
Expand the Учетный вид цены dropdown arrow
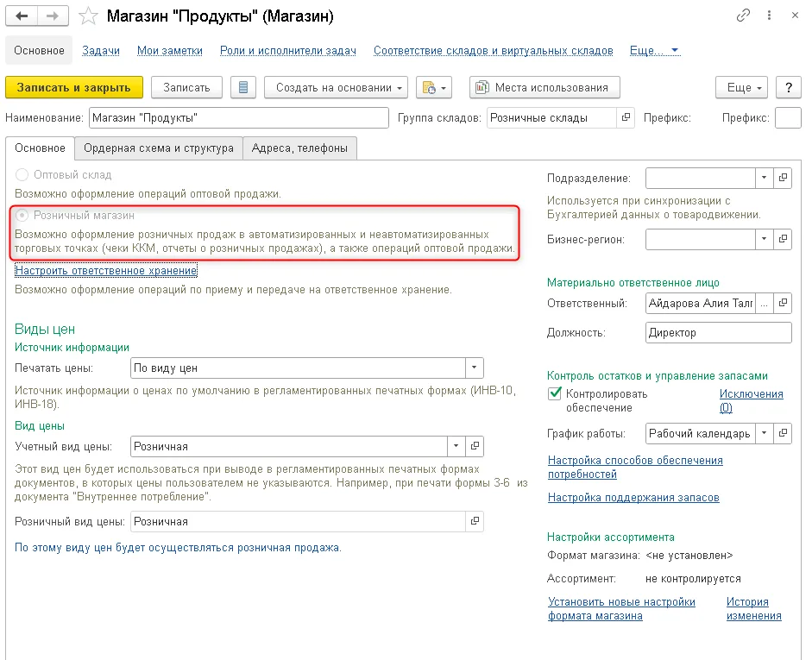coord(456,446)
